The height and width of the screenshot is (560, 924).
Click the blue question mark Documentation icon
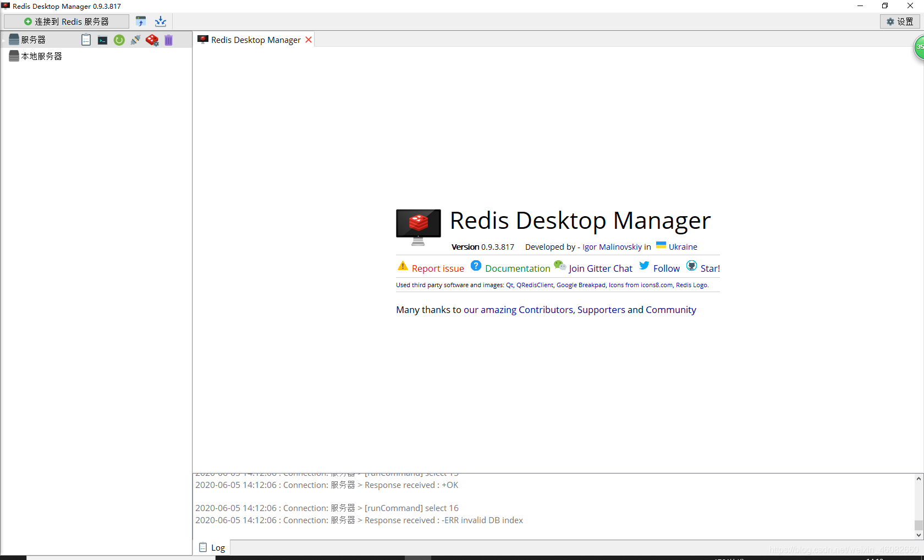click(476, 266)
